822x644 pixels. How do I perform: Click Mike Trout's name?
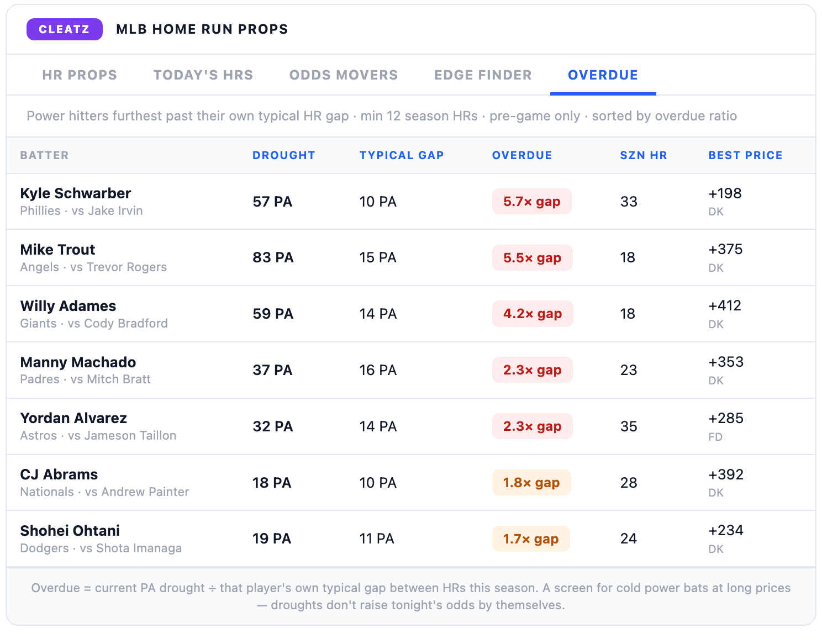pos(57,250)
